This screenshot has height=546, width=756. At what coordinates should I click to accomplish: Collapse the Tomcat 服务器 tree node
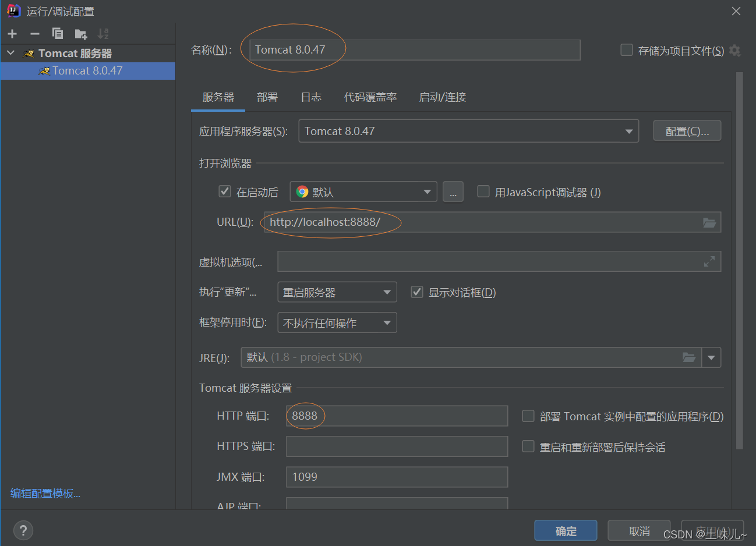[x=10, y=53]
